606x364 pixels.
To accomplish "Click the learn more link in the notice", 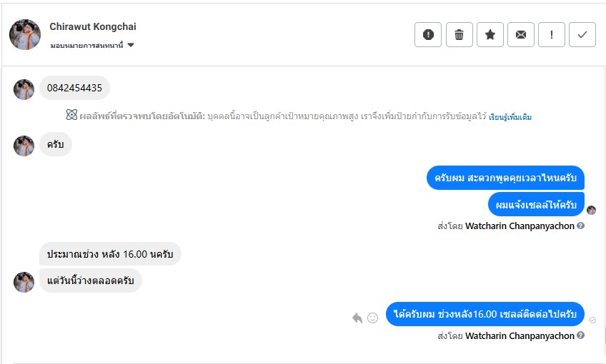I will [510, 117].
